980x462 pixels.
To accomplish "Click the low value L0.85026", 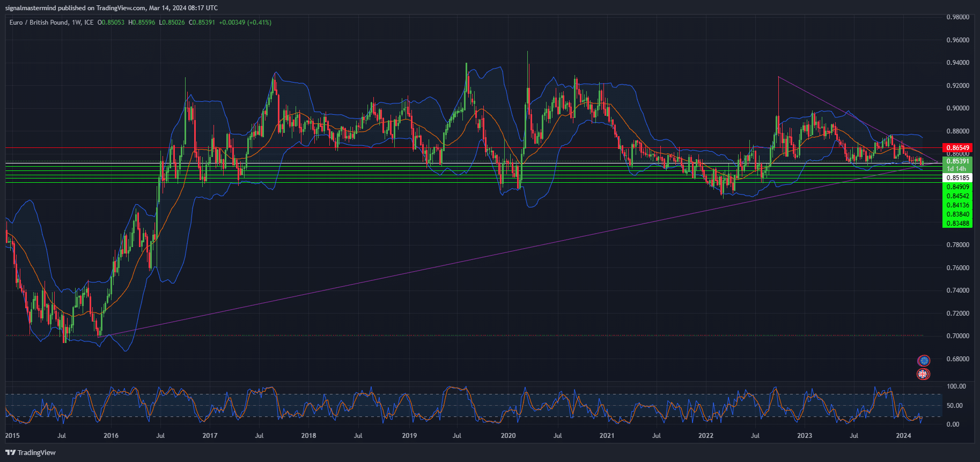I will tap(172, 23).
